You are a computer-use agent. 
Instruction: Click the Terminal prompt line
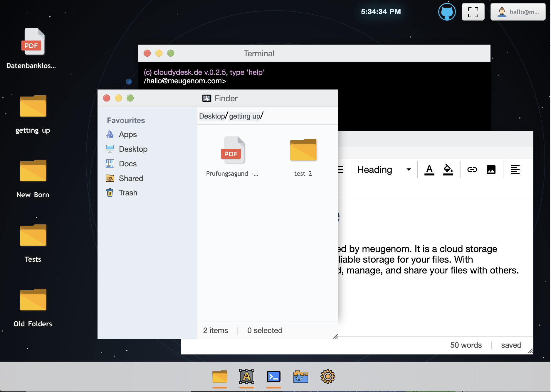(185, 81)
